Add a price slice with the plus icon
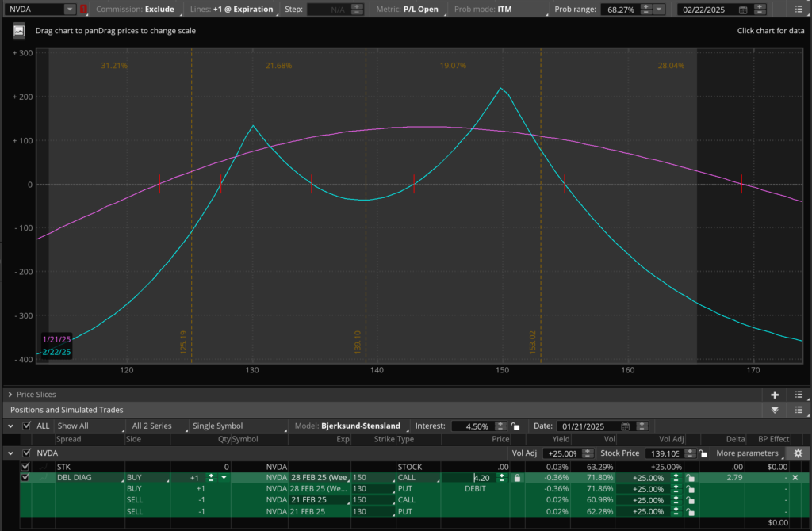The height and width of the screenshot is (531, 812). [x=775, y=395]
